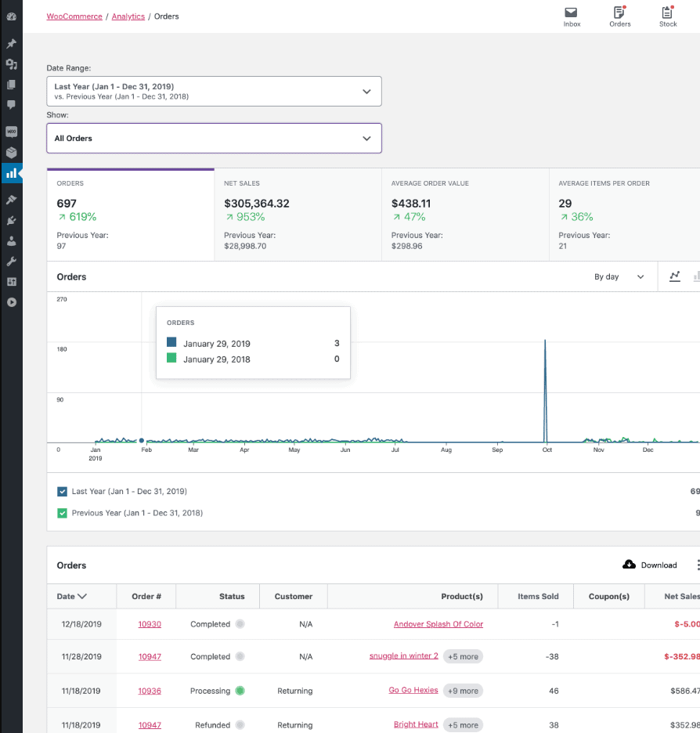The image size is (700, 733).
Task: Click the October spike on the orders chart
Action: click(545, 390)
